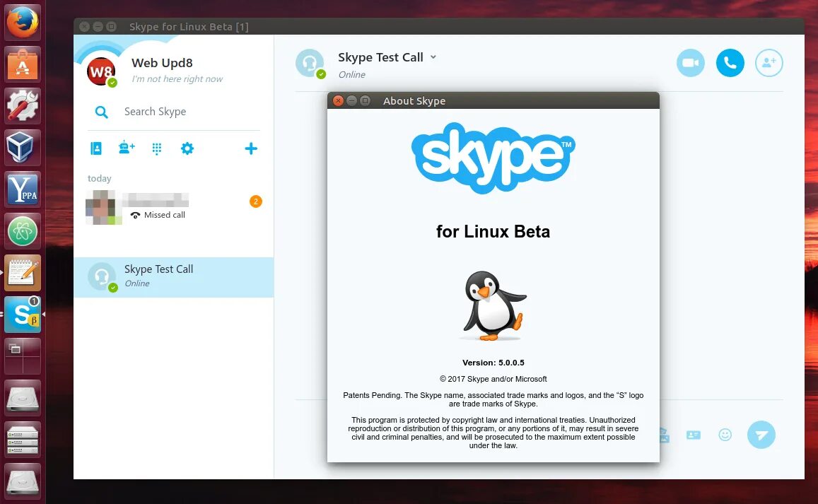The height and width of the screenshot is (504, 818).
Task: Click the send contacts card icon
Action: click(x=694, y=435)
